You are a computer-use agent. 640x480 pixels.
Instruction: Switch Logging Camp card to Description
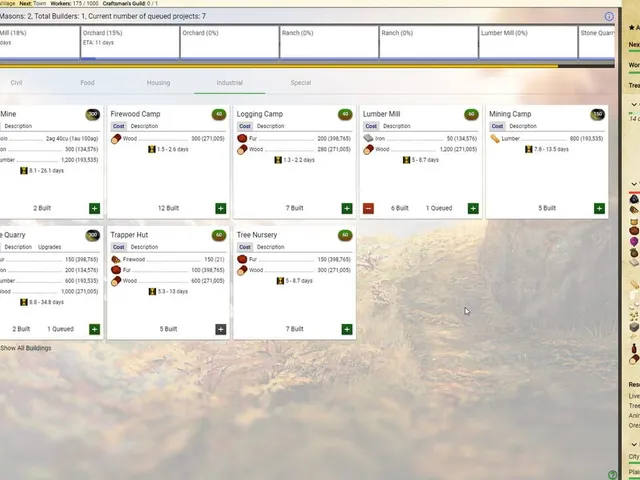[x=270, y=126]
